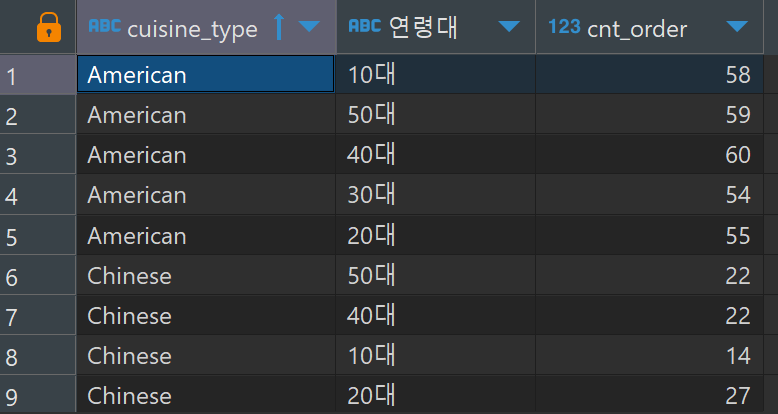Image resolution: width=778 pixels, height=414 pixels.
Task: Open 연령대 column filter dropdown
Action: coord(509,27)
